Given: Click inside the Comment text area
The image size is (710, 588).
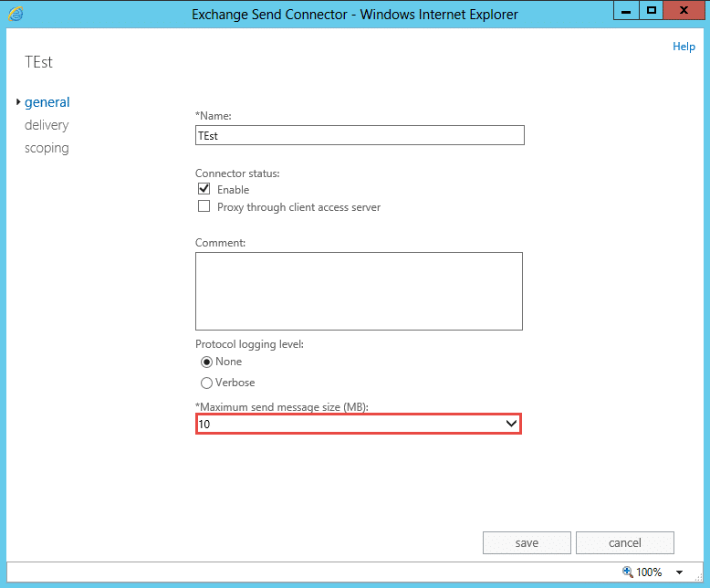Looking at the screenshot, I should click(359, 291).
